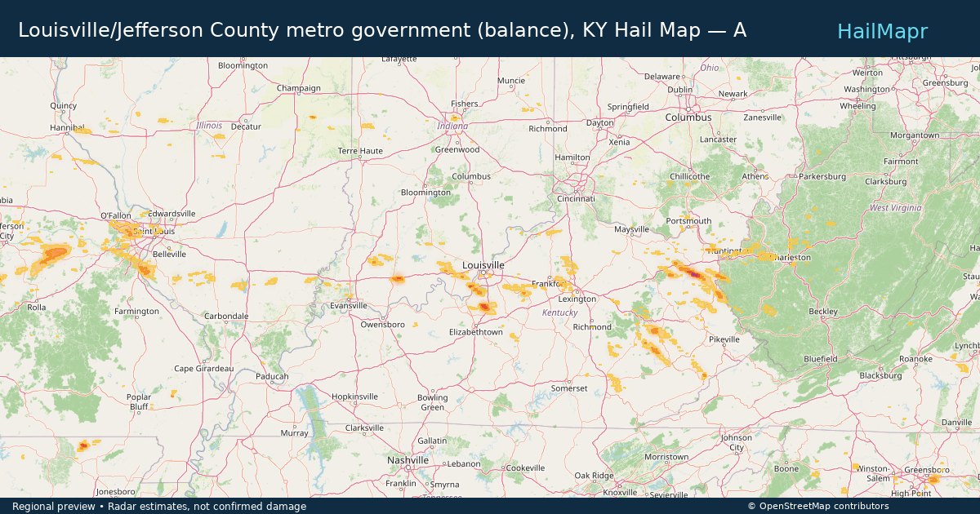Click the Murray label
980x514 pixels.
click(294, 433)
